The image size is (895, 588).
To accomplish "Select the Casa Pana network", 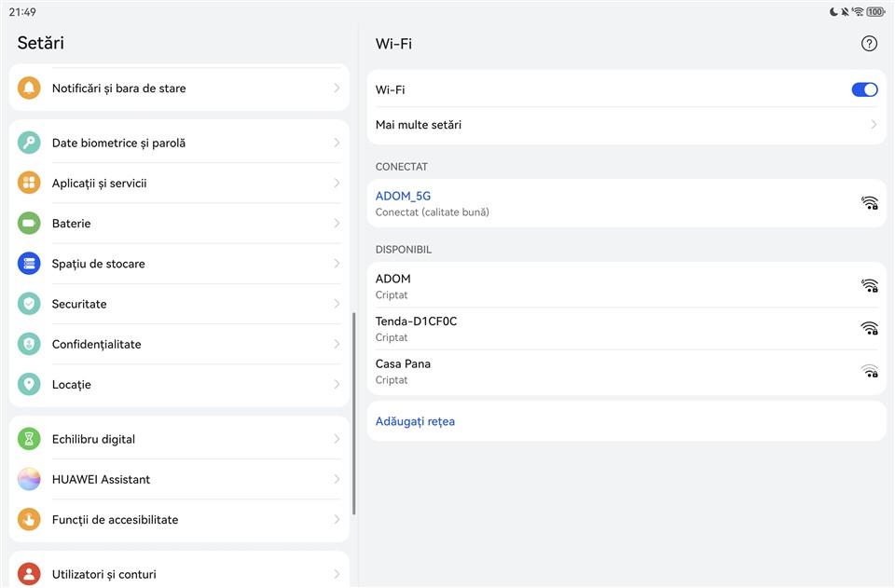I will click(403, 371).
